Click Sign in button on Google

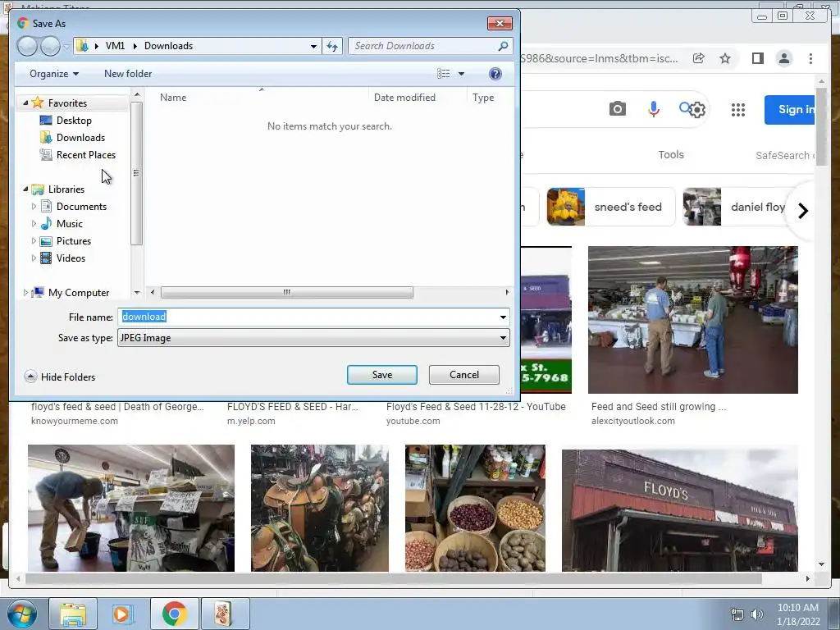790,110
